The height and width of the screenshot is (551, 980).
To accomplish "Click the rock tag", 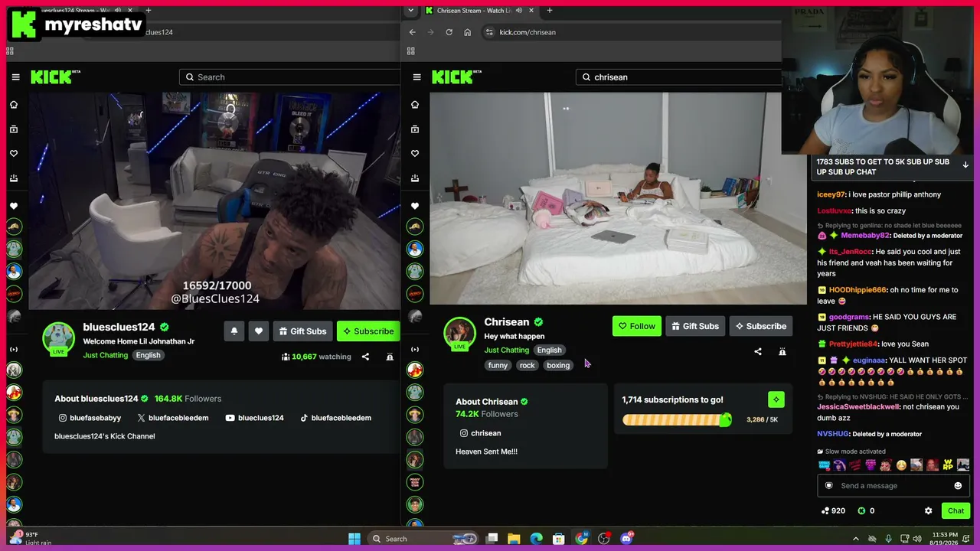I will pyautogui.click(x=528, y=365).
